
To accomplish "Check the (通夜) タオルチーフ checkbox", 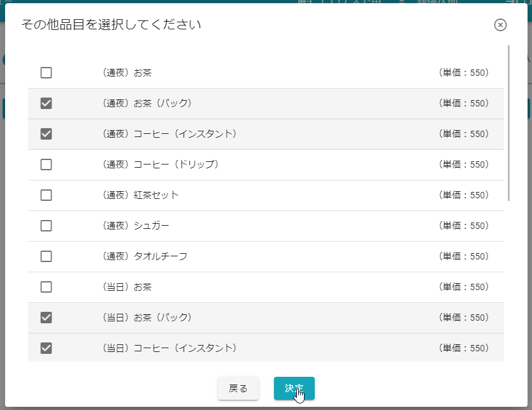I will pyautogui.click(x=46, y=256).
